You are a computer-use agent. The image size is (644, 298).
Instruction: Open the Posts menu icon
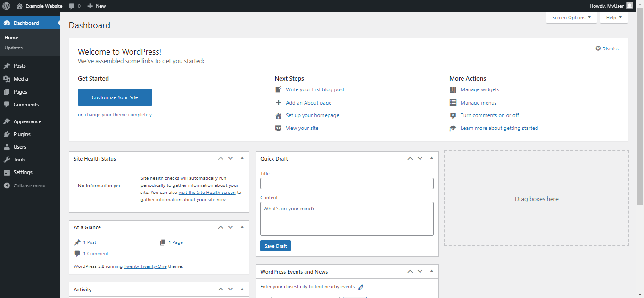(x=8, y=65)
